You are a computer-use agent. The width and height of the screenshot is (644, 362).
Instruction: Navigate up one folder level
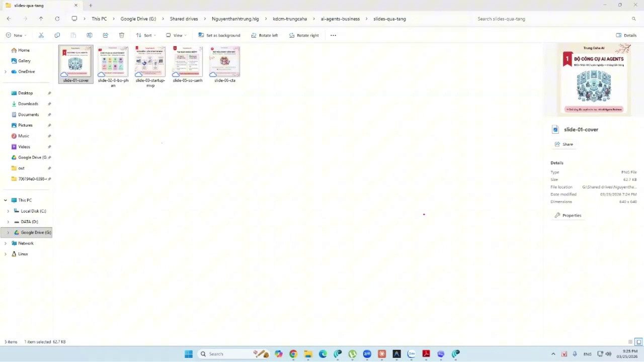tap(41, 19)
